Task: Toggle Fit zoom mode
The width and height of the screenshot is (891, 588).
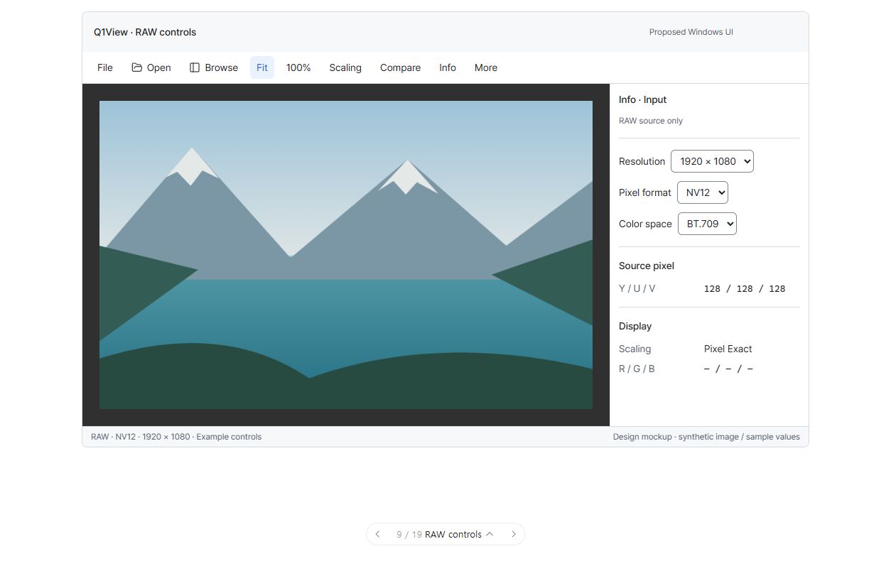Action: coord(262,67)
